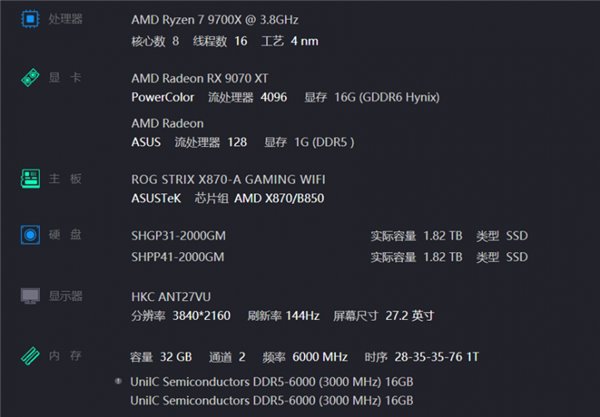Click the memory RAM icon
The width and height of the screenshot is (600, 417).
coord(30,356)
